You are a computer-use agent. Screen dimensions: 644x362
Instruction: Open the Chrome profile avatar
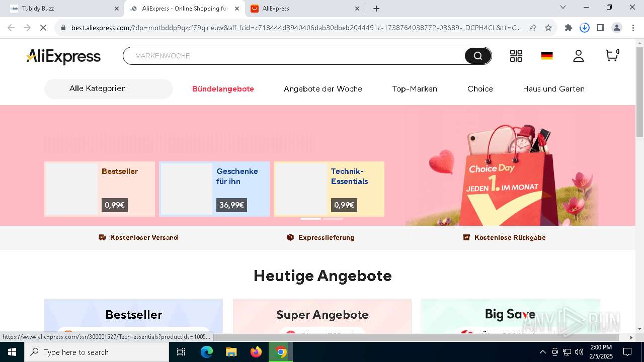pyautogui.click(x=617, y=28)
